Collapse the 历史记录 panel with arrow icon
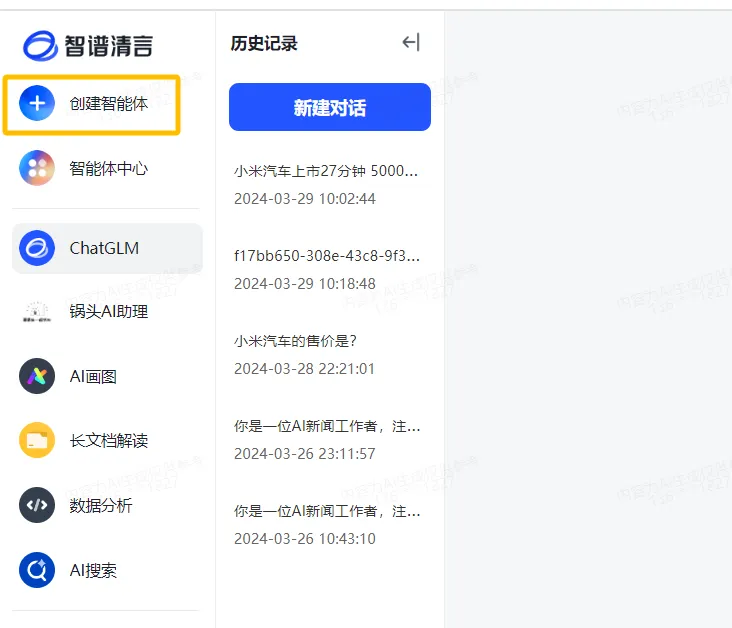 coord(411,42)
